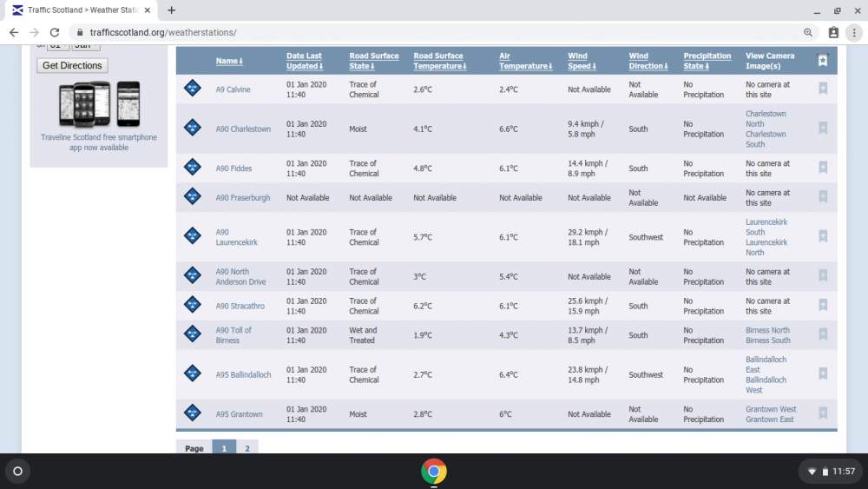The image size is (868, 489).
Task: Sort table by Wind Speed
Action: pyautogui.click(x=582, y=61)
